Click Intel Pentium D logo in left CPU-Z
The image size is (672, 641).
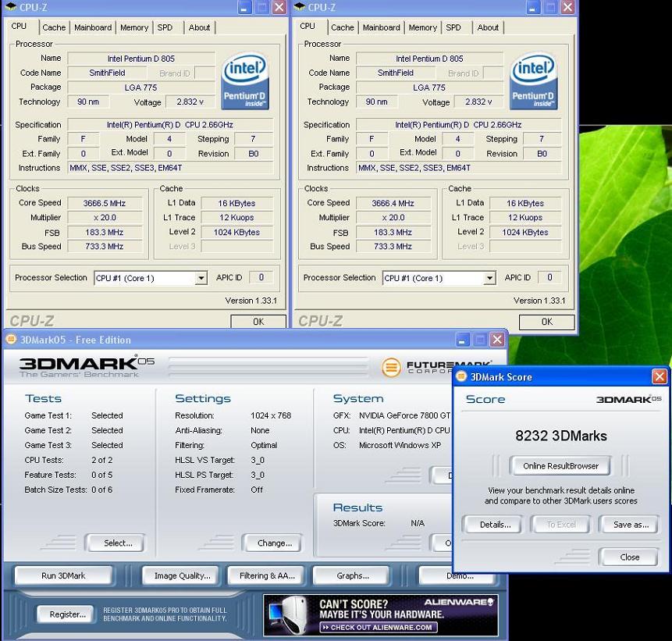pos(245,80)
